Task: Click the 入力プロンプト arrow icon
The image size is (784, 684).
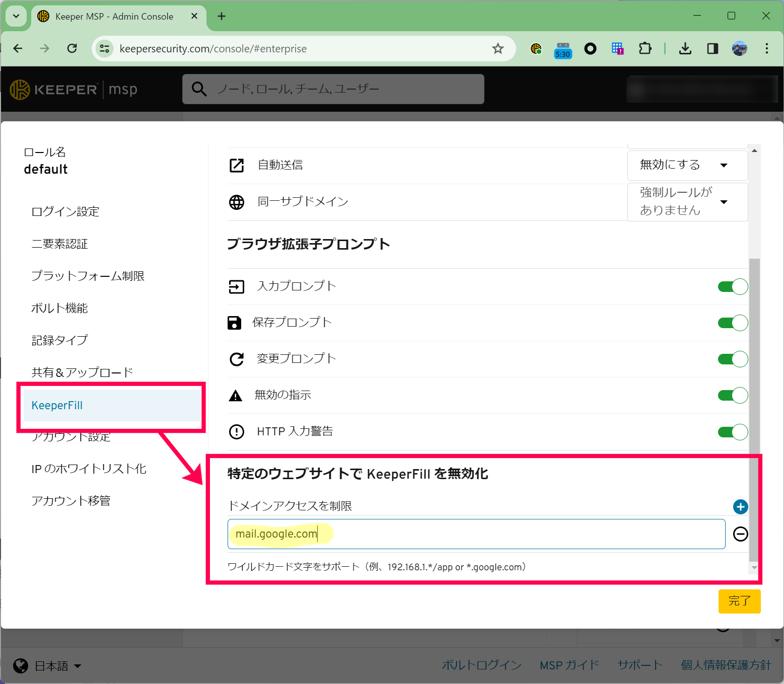Action: tap(237, 287)
